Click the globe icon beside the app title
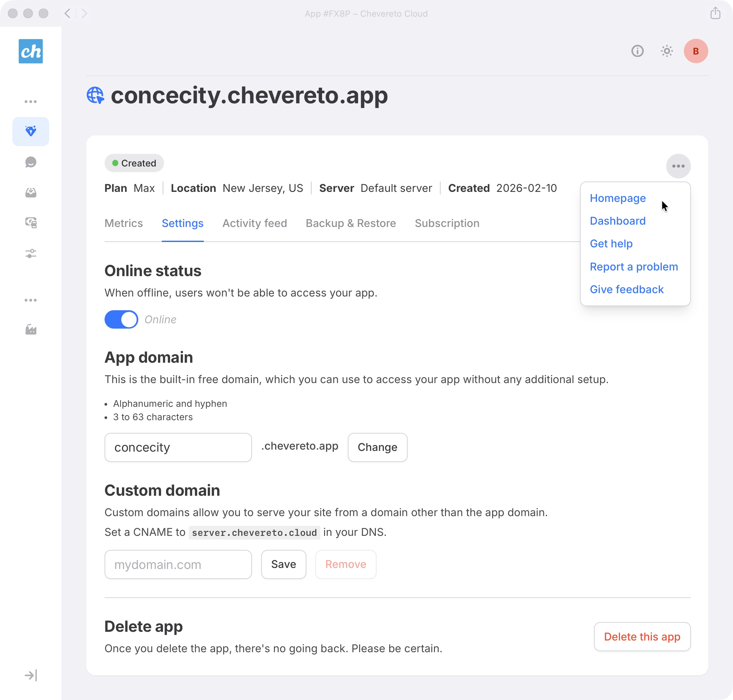The height and width of the screenshot is (700, 733). point(96,96)
